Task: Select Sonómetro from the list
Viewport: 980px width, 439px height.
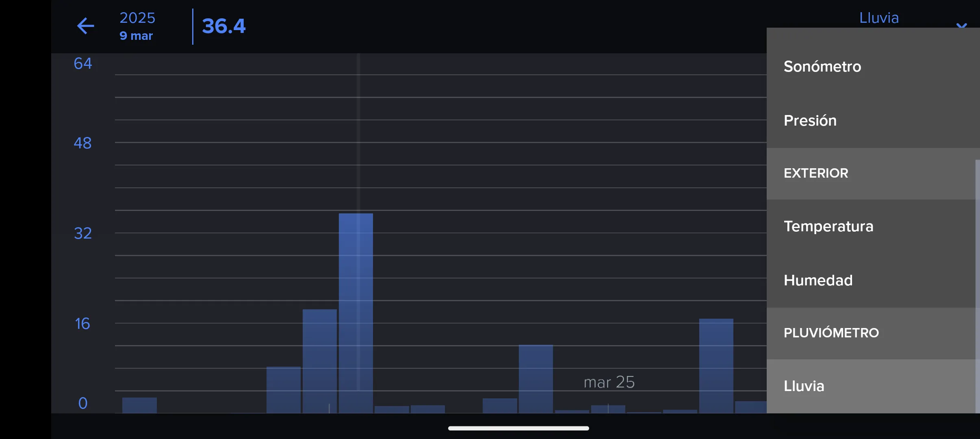Action: pyautogui.click(x=822, y=67)
